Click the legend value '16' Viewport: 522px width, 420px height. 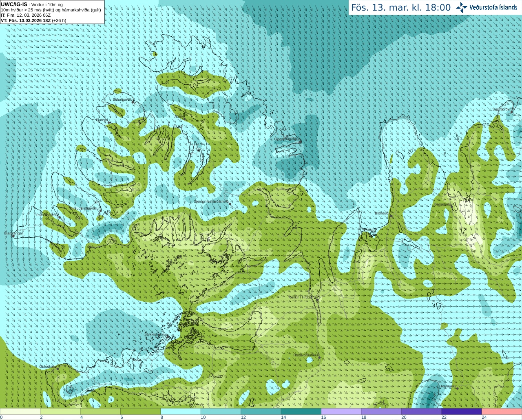click(x=323, y=417)
